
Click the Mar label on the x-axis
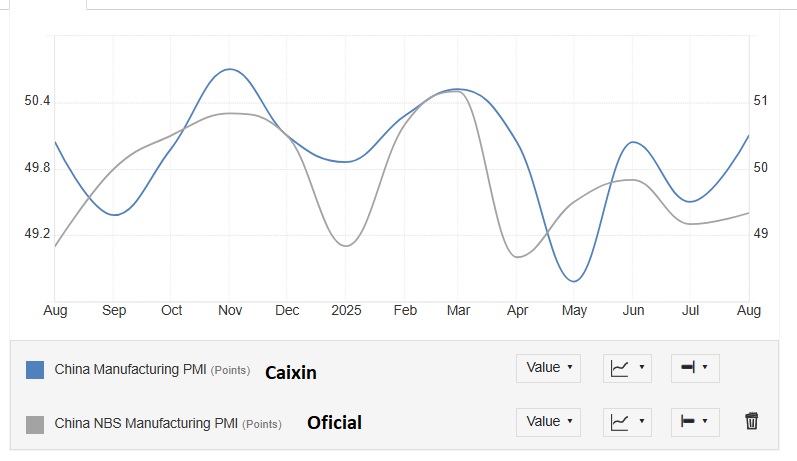[459, 311]
